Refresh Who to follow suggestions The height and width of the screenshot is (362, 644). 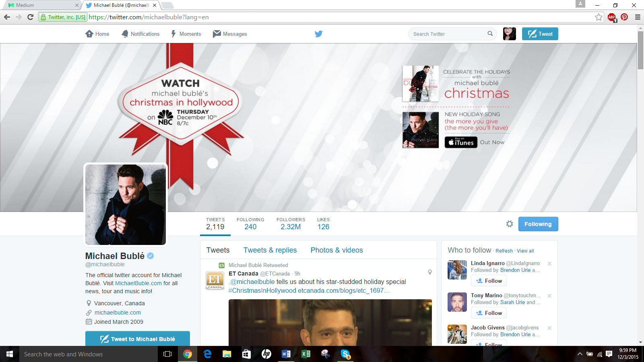(x=504, y=251)
